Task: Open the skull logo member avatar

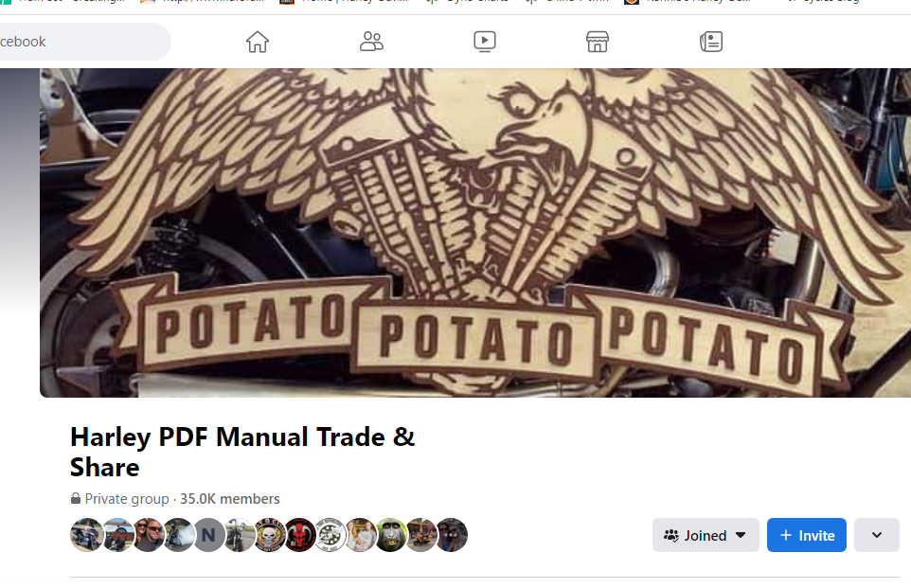Action: [270, 535]
